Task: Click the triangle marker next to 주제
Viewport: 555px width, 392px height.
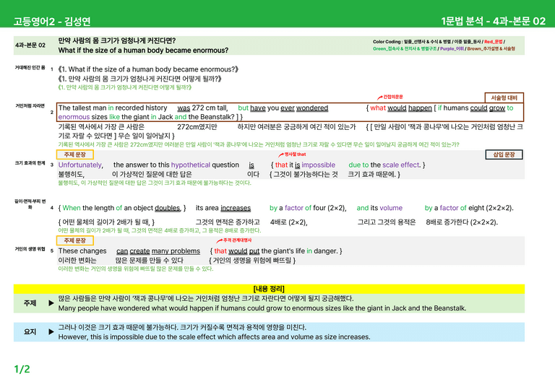Action: 51,303
